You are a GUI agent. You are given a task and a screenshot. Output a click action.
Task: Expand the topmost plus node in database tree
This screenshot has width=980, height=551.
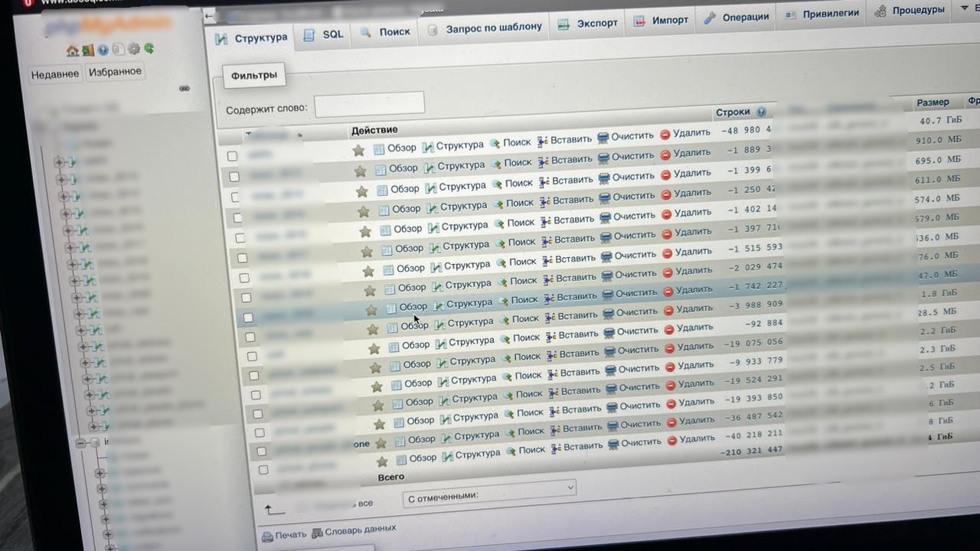[59, 161]
